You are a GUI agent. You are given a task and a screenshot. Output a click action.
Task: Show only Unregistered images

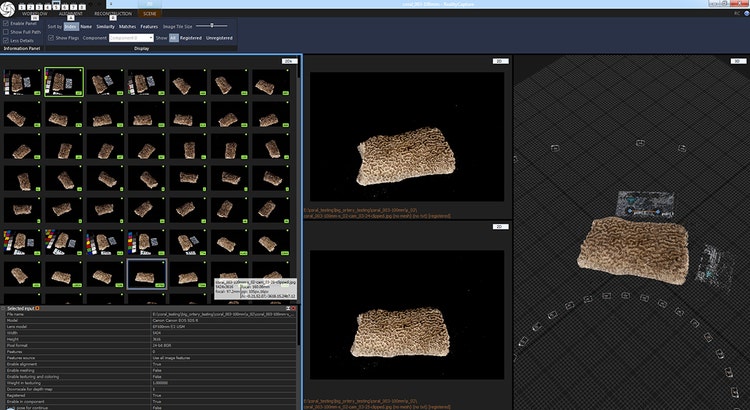coord(218,37)
